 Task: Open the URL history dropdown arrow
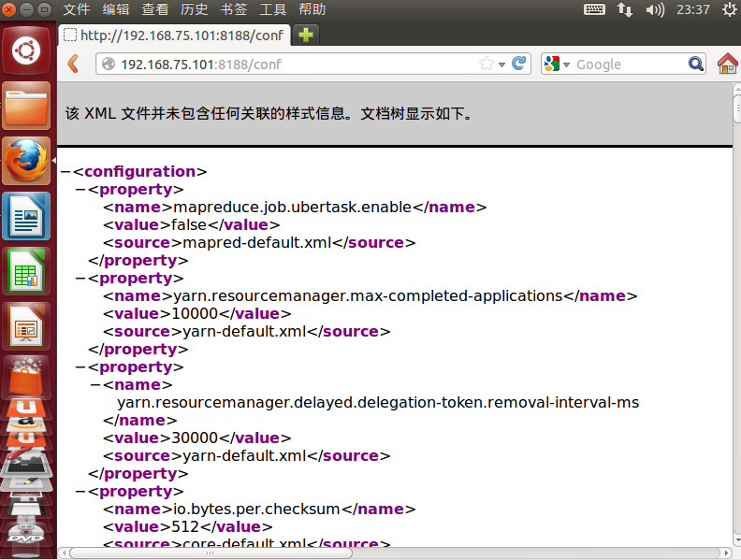tap(501, 65)
